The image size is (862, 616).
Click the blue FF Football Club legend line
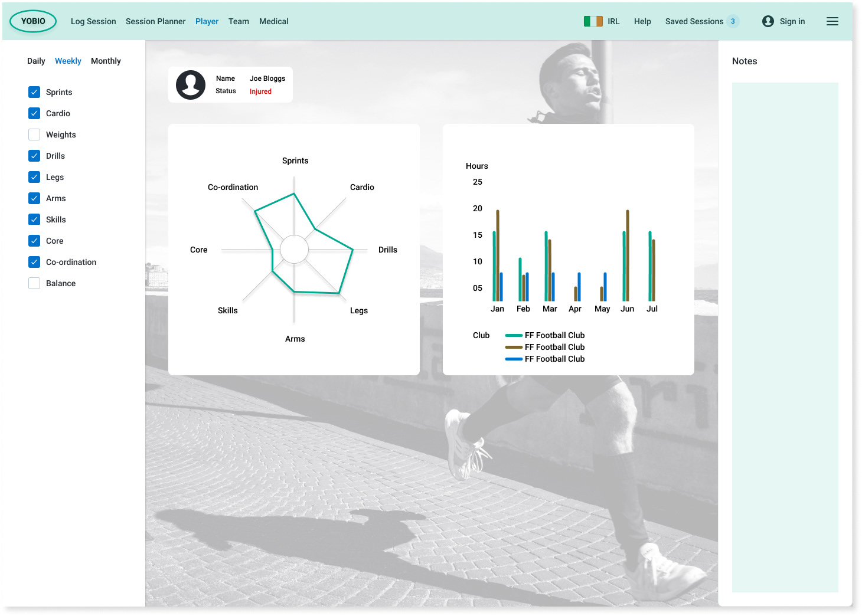tap(514, 359)
